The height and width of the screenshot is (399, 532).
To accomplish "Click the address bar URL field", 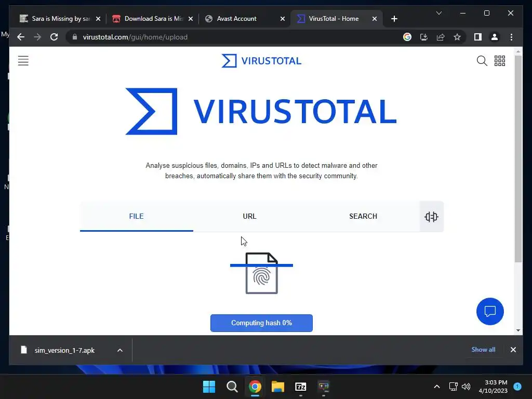I will coord(234,37).
